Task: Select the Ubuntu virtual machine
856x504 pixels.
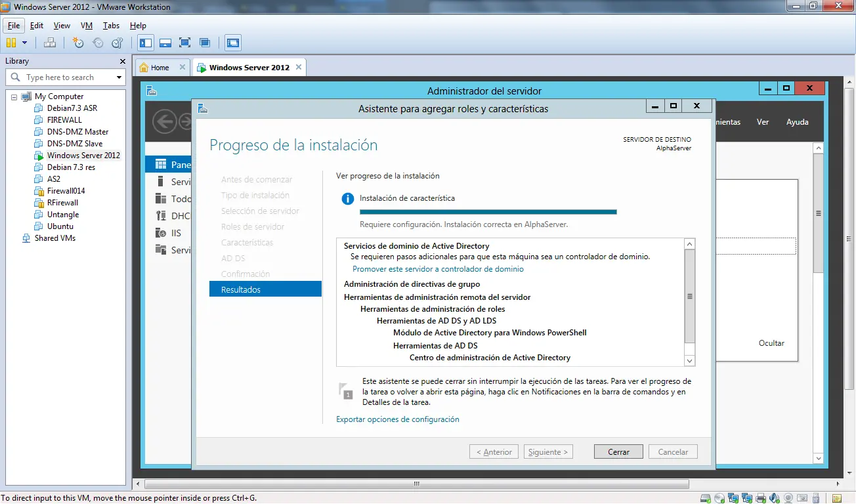Action: [60, 226]
